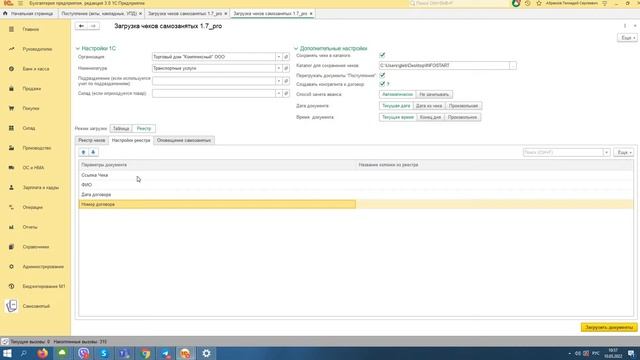Open linked item button for Организация field
Screen dimensions: 640x360
pyautogui.click(x=286, y=57)
